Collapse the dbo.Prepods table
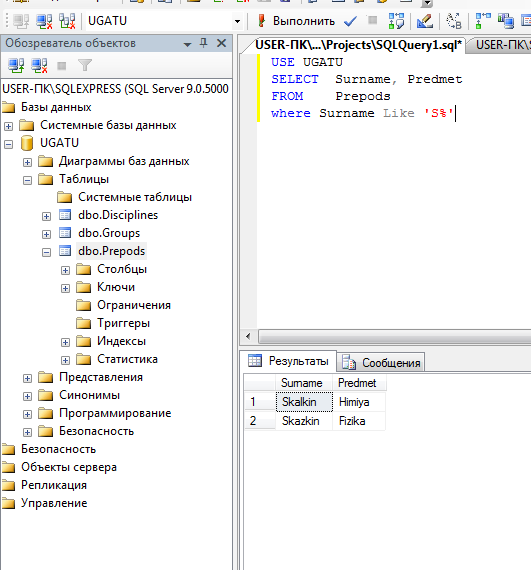 click(x=47, y=252)
